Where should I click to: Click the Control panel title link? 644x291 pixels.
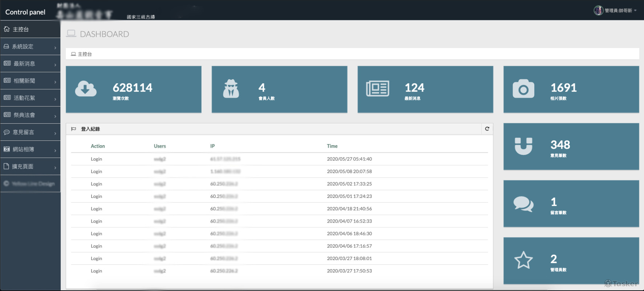coord(25,12)
